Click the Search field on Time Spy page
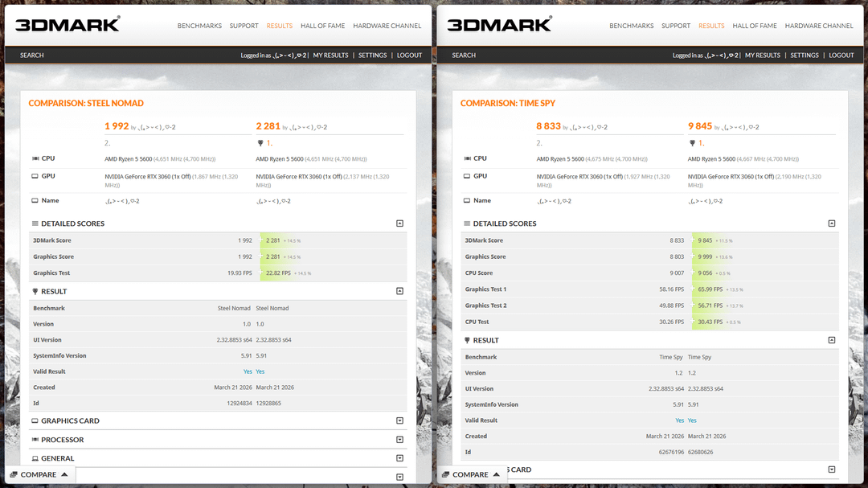This screenshot has width=868, height=488. [464, 55]
